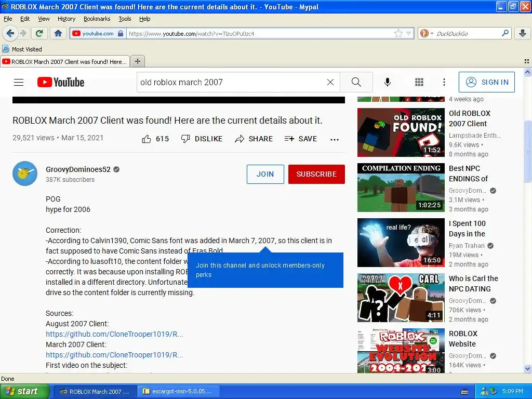532x399 pixels.
Task: Start voice search with microphone icon
Action: click(388, 82)
